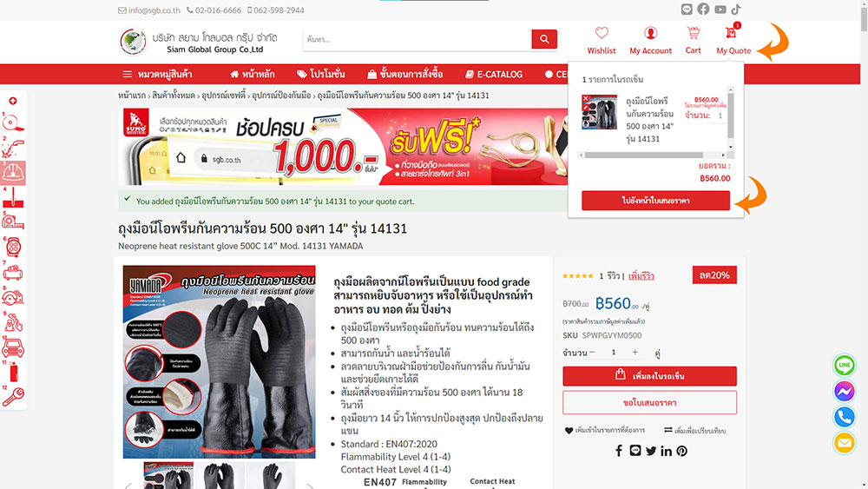Open the YouTube icon in top bar

tap(720, 10)
